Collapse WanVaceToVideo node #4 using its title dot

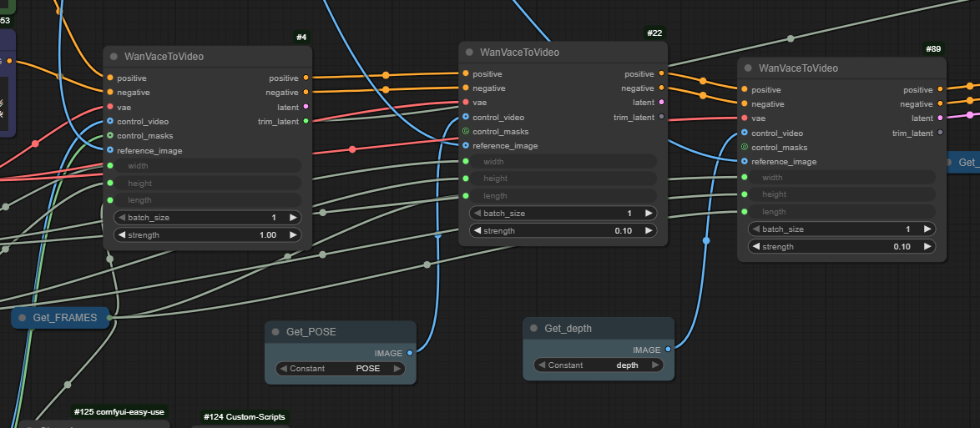coord(114,57)
